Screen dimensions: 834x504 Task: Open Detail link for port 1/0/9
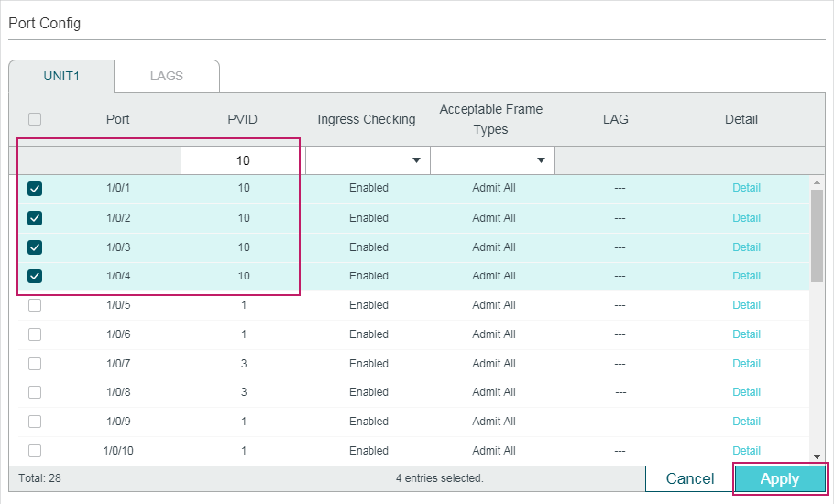pyautogui.click(x=746, y=421)
